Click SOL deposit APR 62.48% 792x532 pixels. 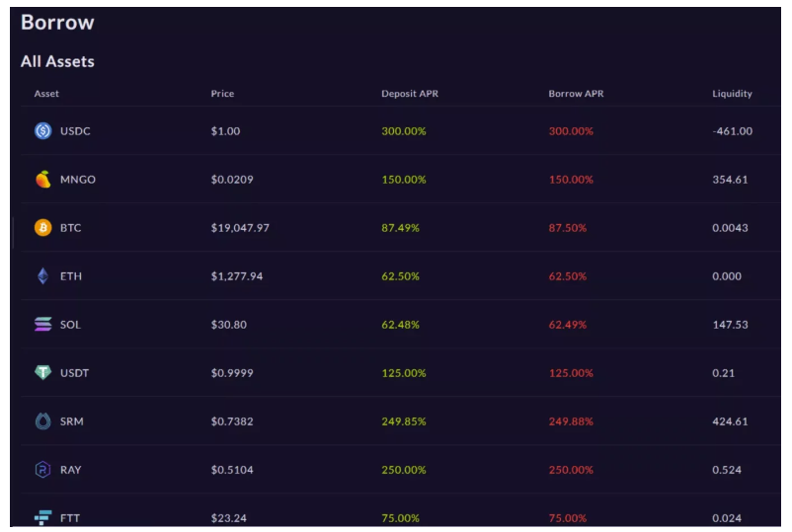click(x=400, y=325)
